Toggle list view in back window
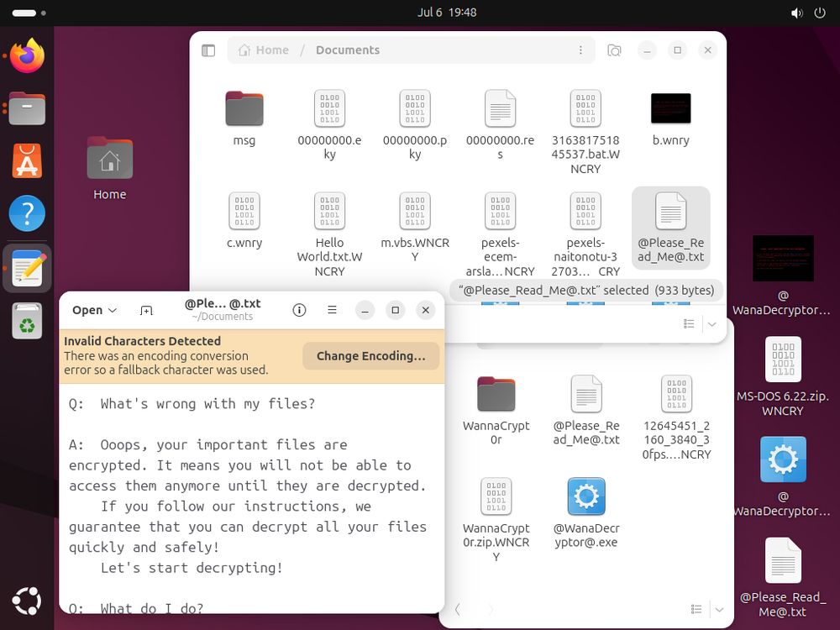840x630 pixels. (x=696, y=609)
